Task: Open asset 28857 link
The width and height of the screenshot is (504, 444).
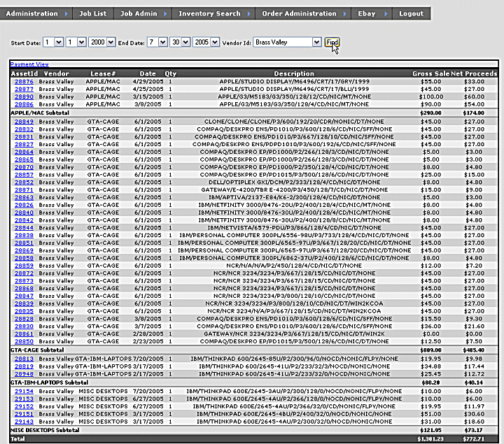Action: pyautogui.click(x=24, y=175)
